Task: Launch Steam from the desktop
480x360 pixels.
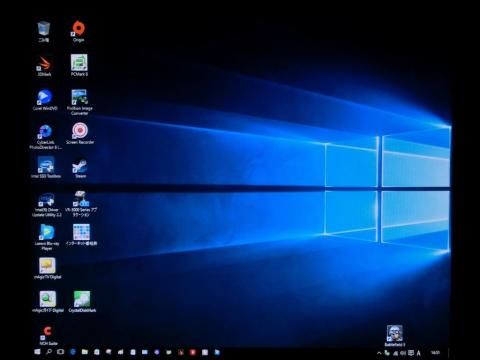Action: click(x=80, y=167)
